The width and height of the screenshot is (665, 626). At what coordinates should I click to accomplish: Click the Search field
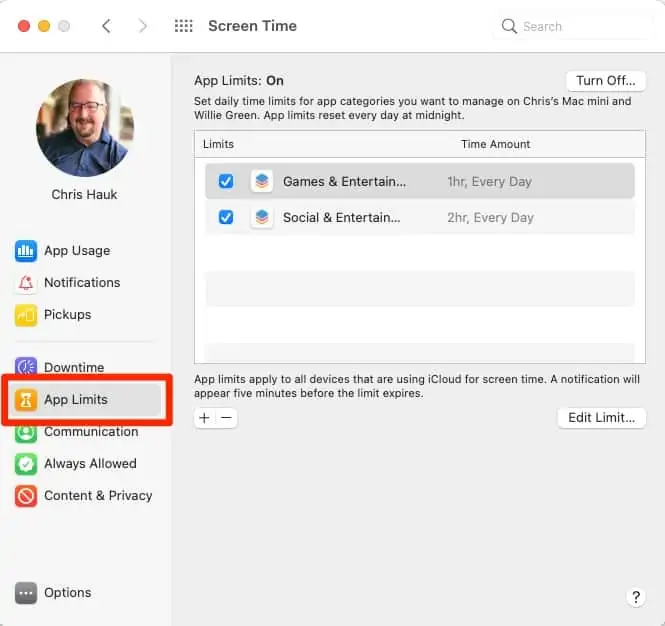(572, 26)
